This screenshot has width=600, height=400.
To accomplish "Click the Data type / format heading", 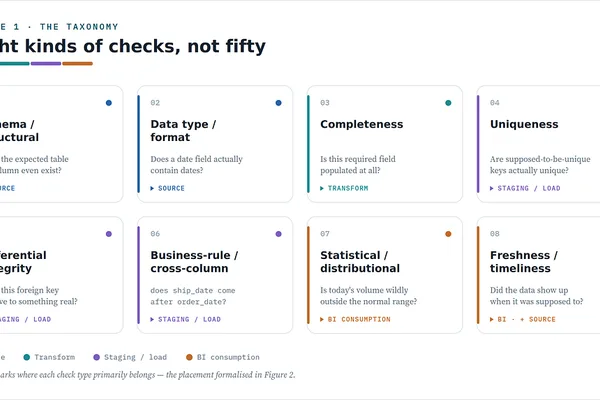I will [183, 131].
